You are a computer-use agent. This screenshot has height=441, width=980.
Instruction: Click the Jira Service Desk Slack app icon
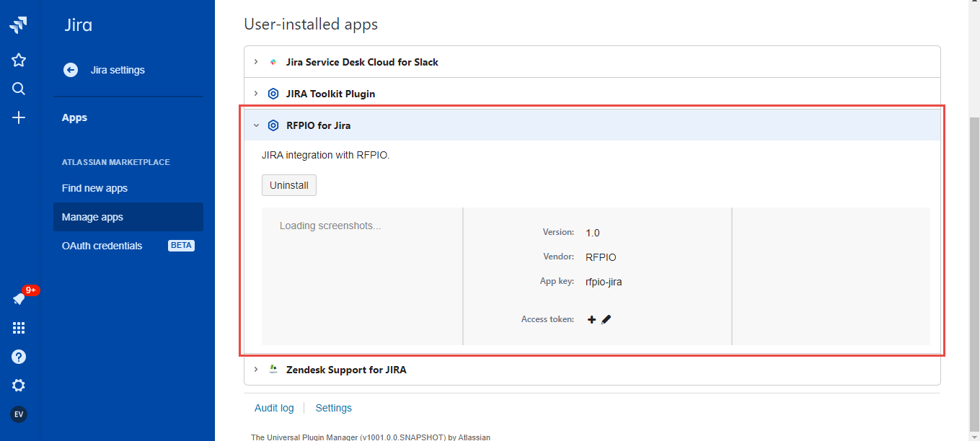(273, 62)
